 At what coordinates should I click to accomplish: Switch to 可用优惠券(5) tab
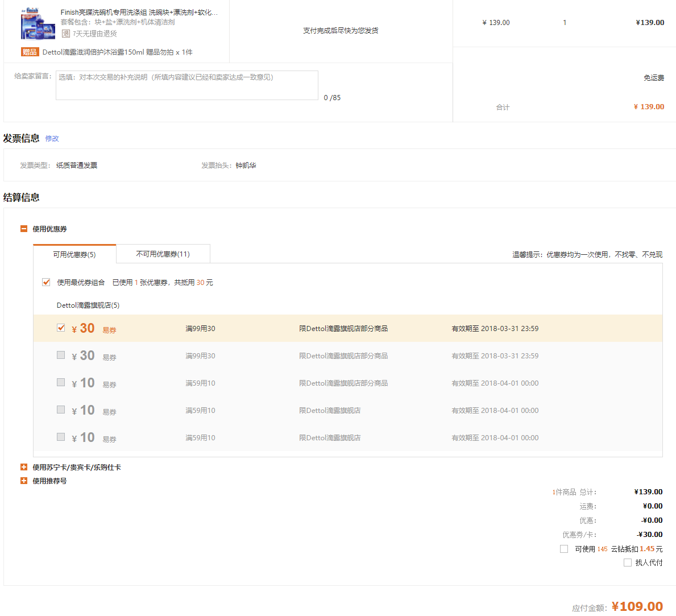(x=74, y=254)
